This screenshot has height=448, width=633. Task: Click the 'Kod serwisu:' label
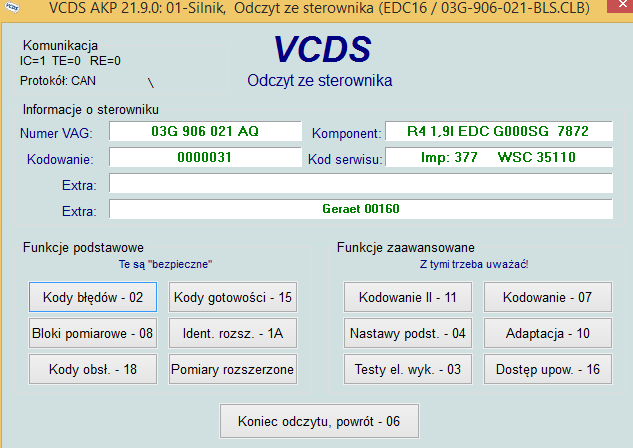(345, 159)
